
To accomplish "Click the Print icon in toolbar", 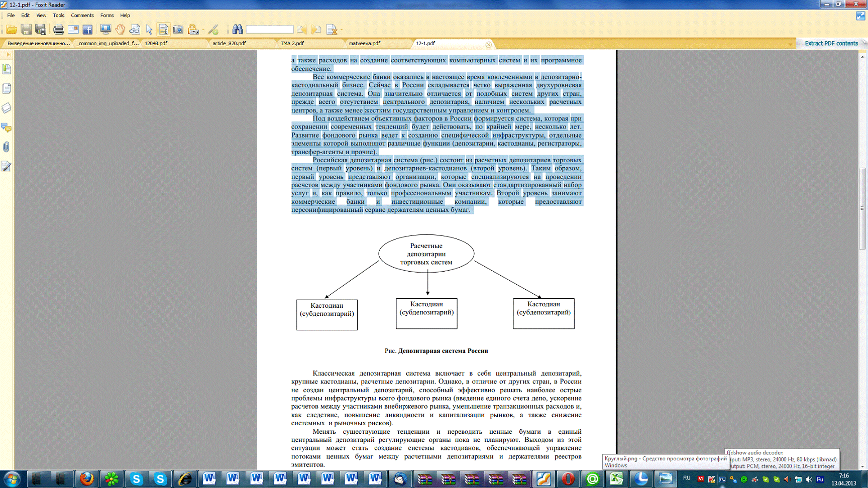I will (58, 30).
